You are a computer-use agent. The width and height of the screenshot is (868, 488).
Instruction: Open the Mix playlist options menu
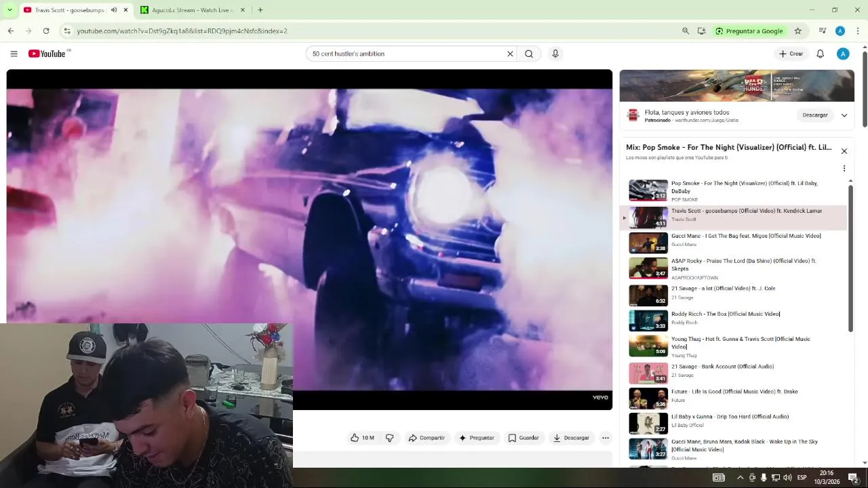[844, 168]
